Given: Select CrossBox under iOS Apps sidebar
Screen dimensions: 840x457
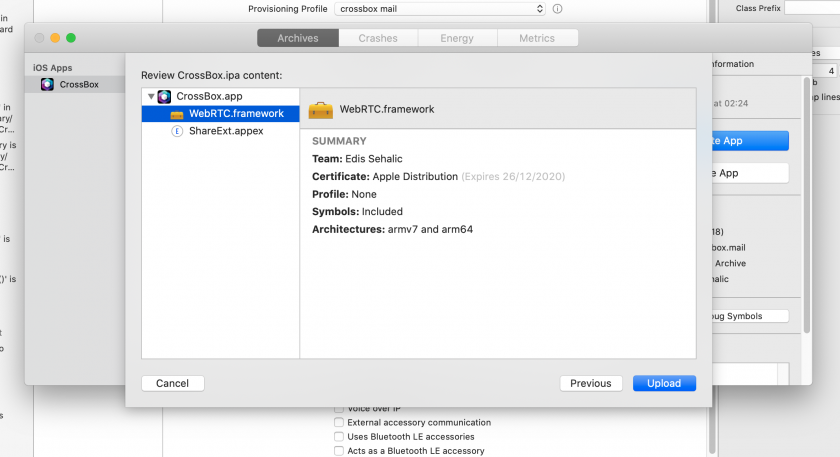Looking at the screenshot, I should pyautogui.click(x=75, y=84).
